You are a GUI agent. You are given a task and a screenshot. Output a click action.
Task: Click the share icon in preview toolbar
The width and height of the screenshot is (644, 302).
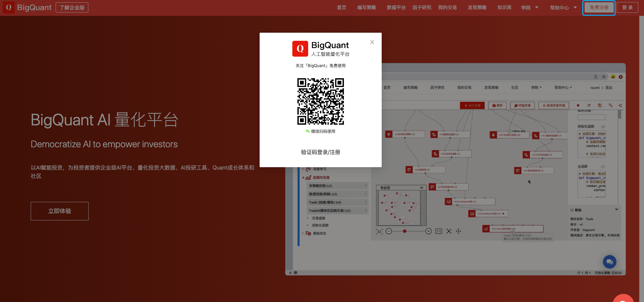pos(620,105)
